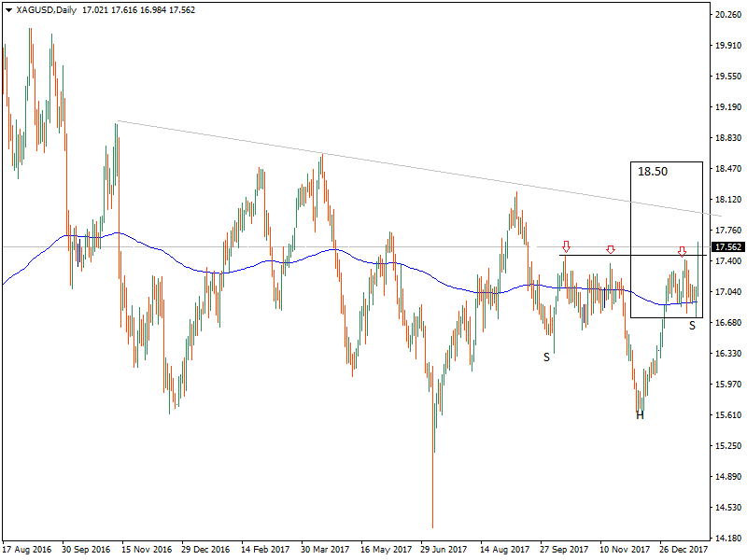747x560 pixels.
Task: Click the 18.50 target text label
Action: pyautogui.click(x=652, y=172)
